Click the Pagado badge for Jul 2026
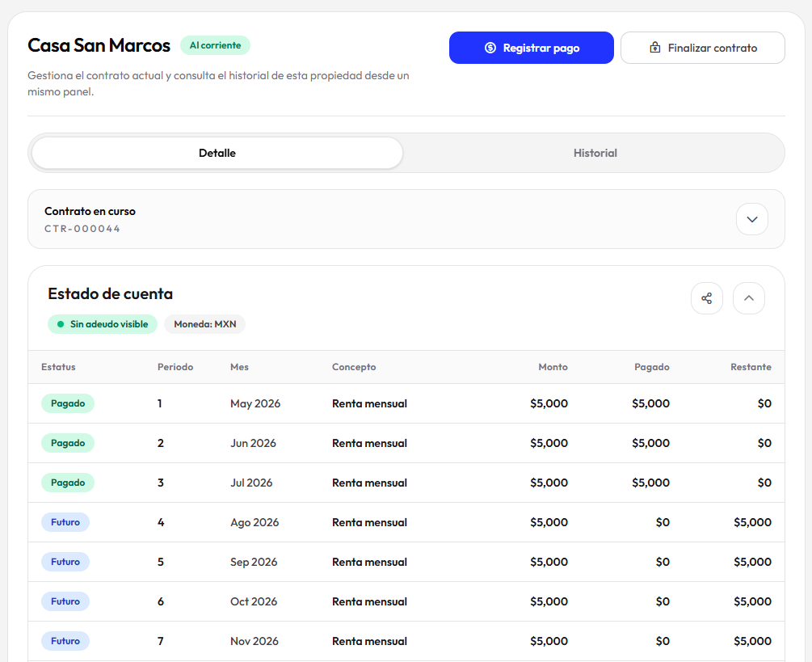 (68, 483)
